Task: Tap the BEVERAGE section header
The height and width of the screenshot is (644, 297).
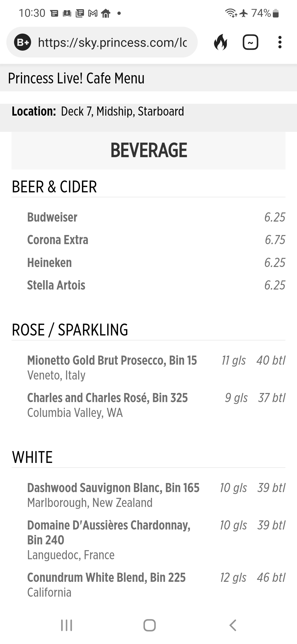Action: (148, 151)
